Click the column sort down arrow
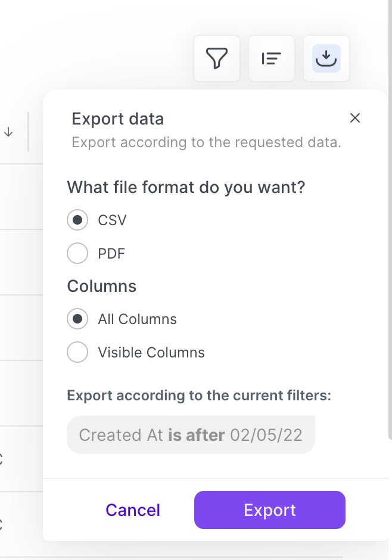The image size is (392, 560). coord(8,132)
